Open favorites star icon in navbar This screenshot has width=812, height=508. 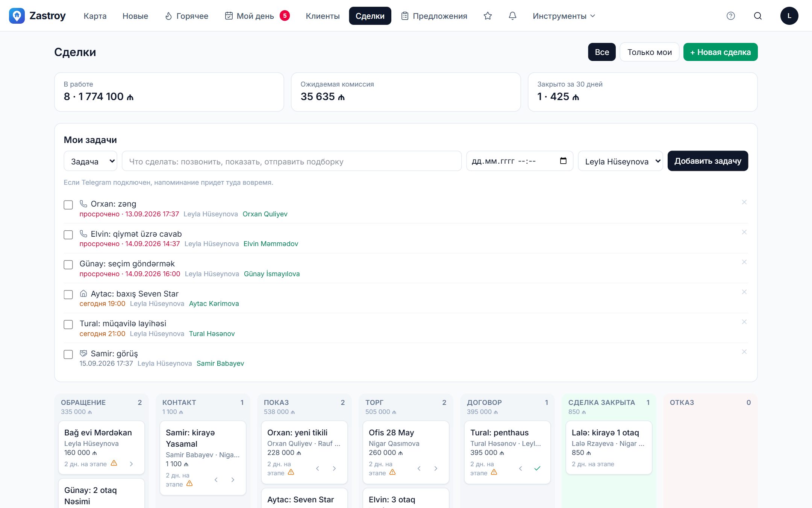488,16
